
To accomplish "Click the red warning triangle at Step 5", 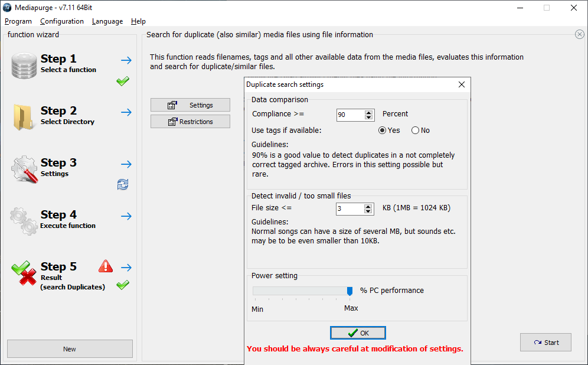I will click(106, 266).
